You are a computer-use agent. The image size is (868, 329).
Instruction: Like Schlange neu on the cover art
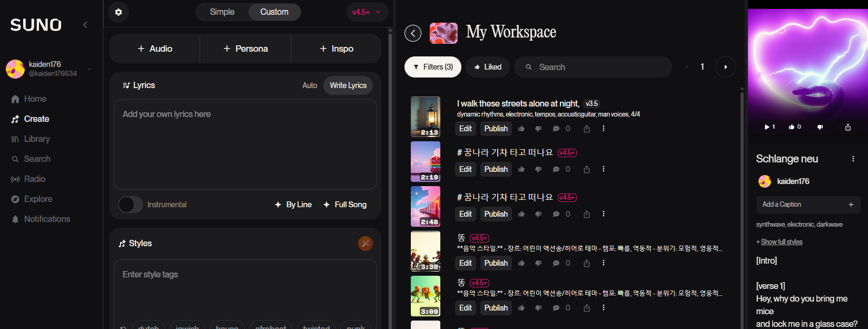coord(795,127)
